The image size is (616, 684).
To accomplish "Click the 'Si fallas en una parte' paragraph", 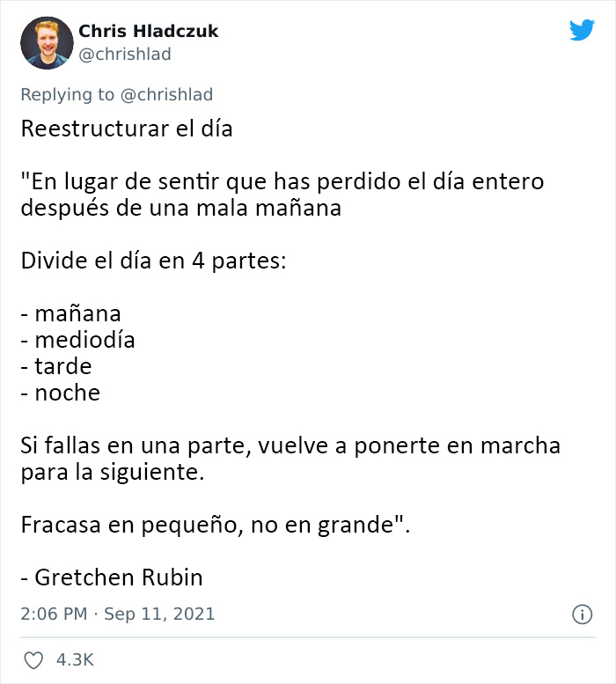I will click(290, 458).
